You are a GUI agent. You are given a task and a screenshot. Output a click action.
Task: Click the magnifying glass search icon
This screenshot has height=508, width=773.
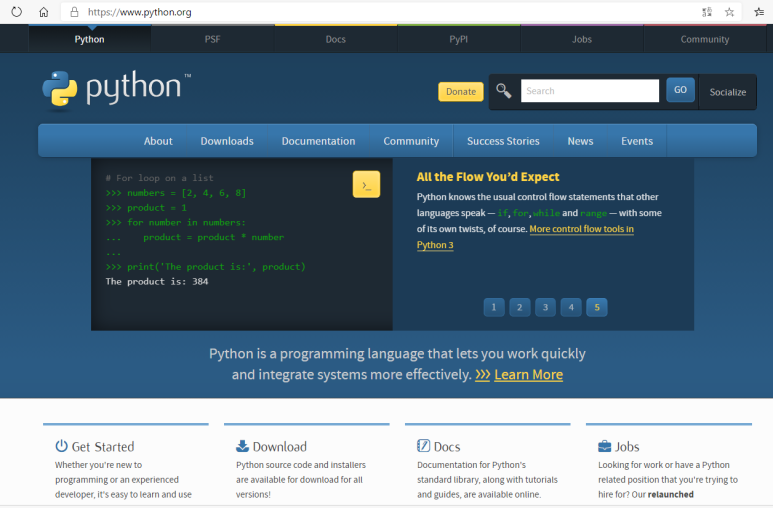[503, 91]
